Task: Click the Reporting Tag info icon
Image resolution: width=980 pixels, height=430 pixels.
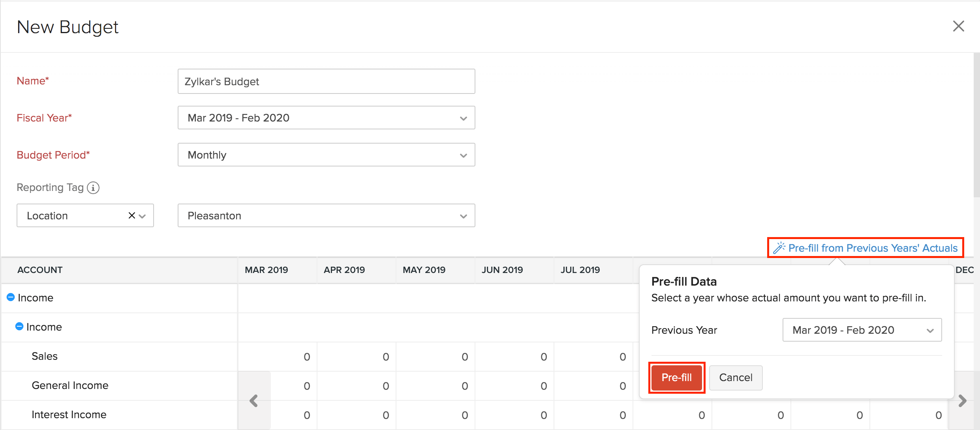Action: click(x=93, y=188)
